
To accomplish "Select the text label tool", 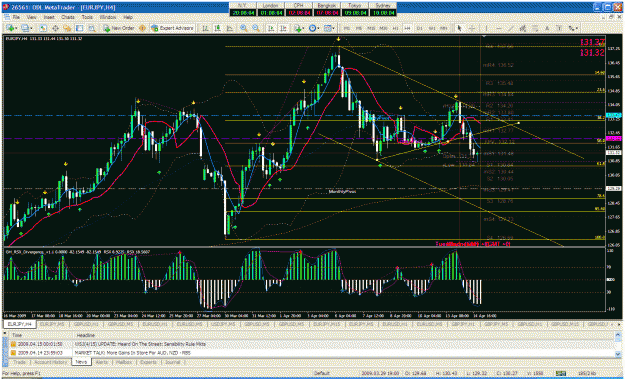I will click(559, 28).
